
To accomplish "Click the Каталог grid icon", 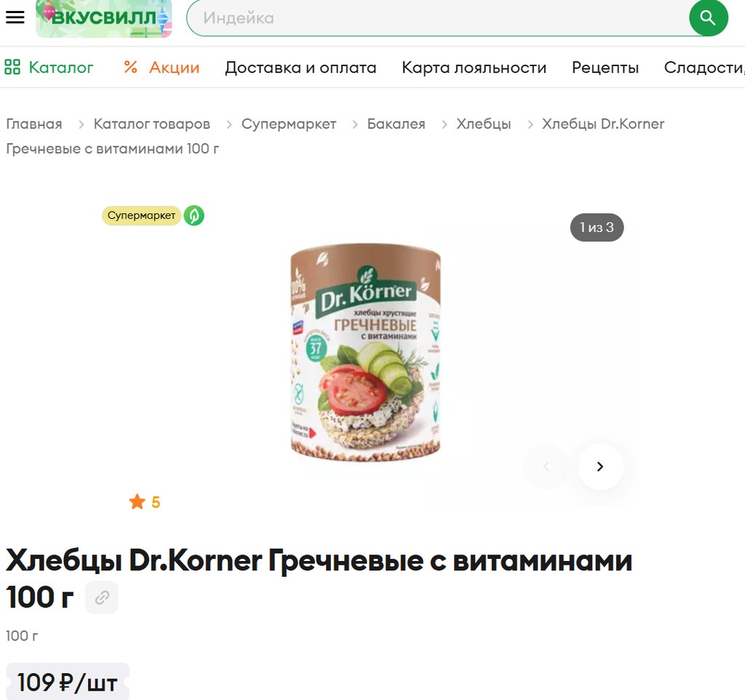I will pos(12,67).
